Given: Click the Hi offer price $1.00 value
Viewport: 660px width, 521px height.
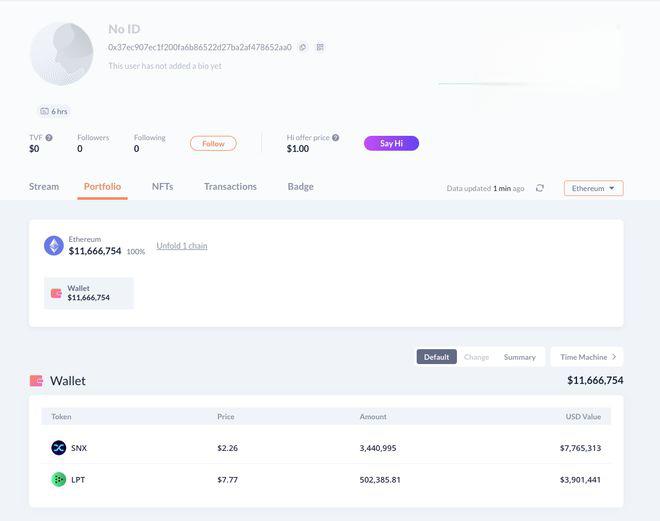Looking at the screenshot, I should coord(298,149).
